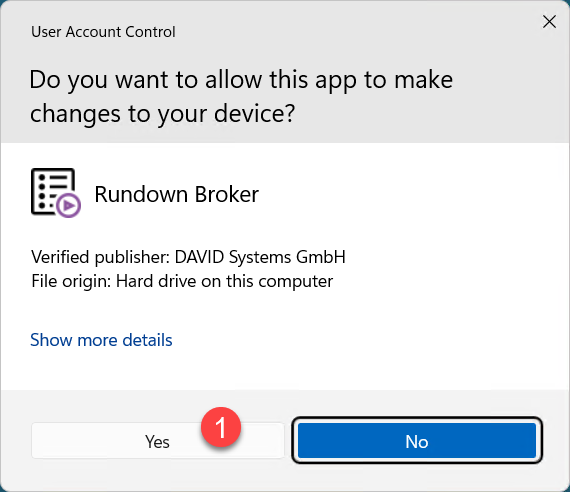Screen dimensions: 570x492
Task: Click the word details in the blue link
Action: (147, 340)
